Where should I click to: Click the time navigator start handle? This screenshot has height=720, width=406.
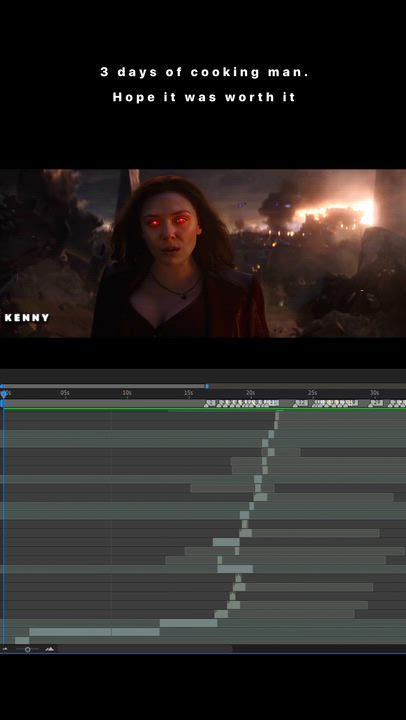[x=2, y=386]
